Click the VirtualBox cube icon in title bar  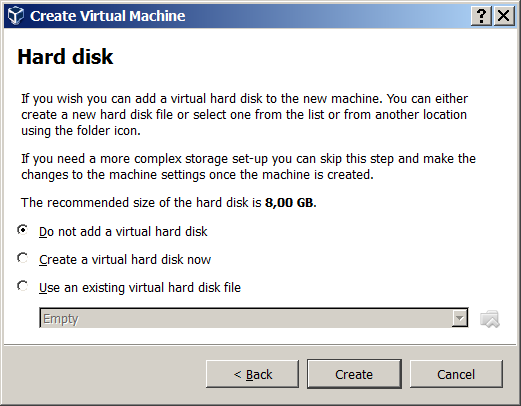[x=16, y=16]
